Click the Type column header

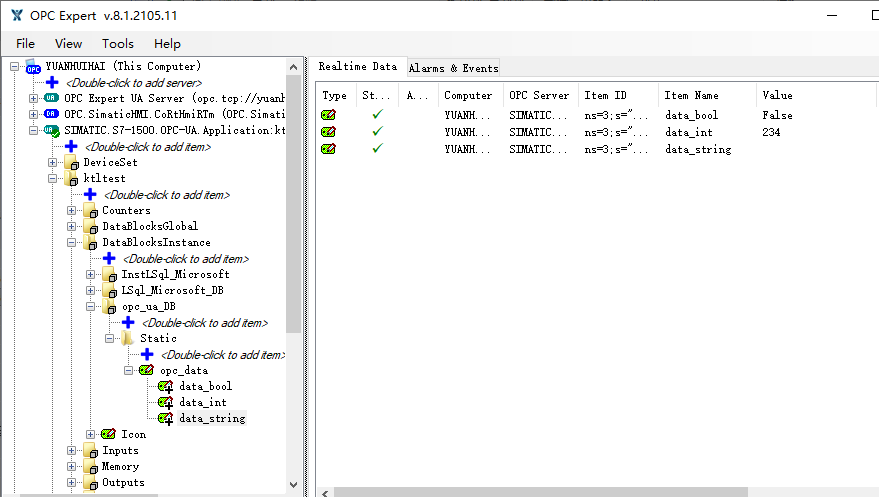pos(336,95)
